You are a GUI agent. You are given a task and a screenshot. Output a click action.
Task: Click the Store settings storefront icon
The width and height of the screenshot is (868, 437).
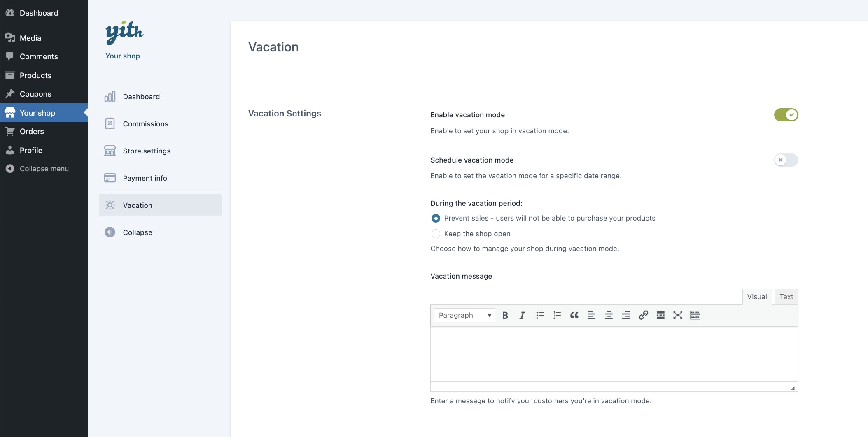pos(110,151)
